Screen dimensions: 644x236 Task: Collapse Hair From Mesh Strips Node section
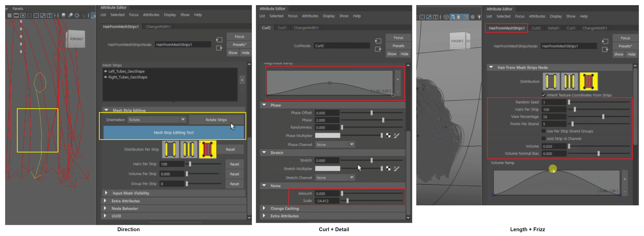pyautogui.click(x=491, y=67)
